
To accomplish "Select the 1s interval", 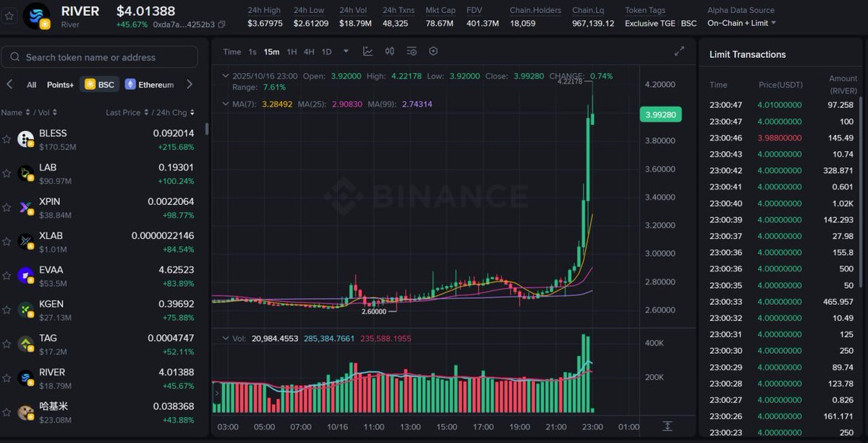I will [x=252, y=51].
